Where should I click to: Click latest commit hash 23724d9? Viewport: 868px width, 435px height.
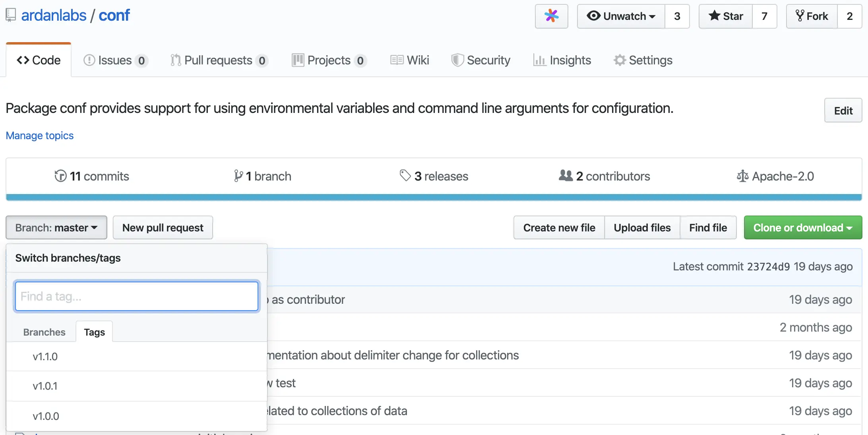click(x=769, y=266)
